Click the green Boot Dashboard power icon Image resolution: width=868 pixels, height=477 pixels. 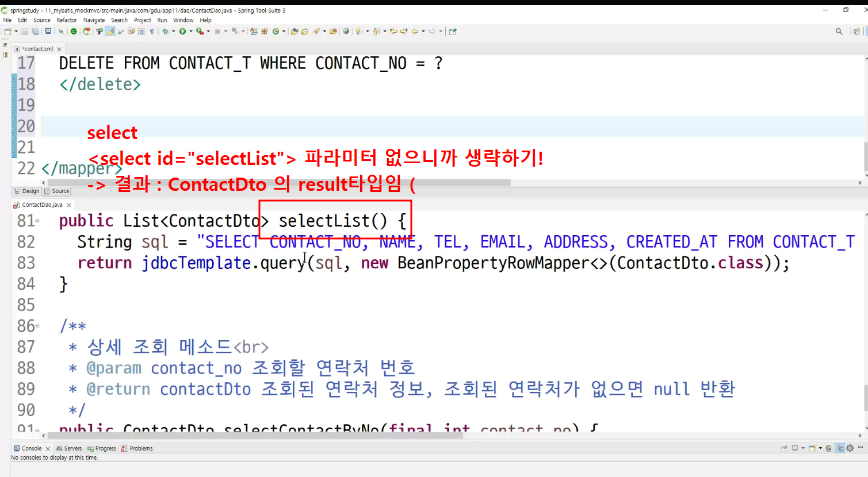coord(74,32)
